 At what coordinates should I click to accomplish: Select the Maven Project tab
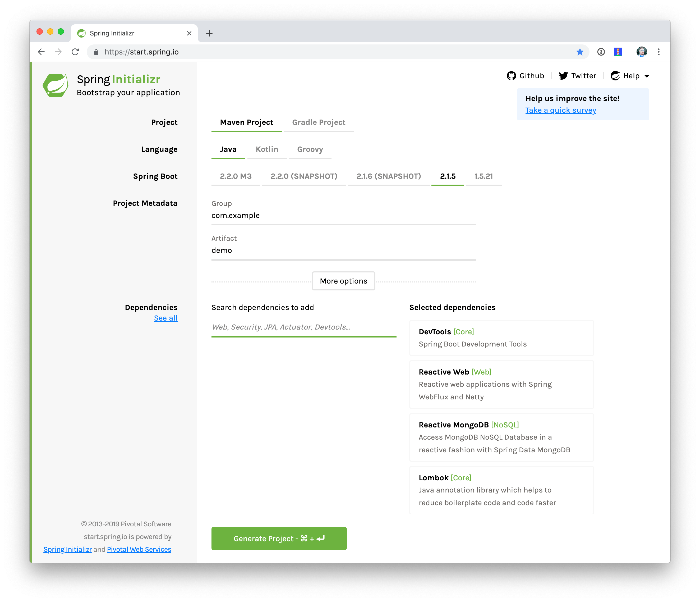pyautogui.click(x=246, y=122)
